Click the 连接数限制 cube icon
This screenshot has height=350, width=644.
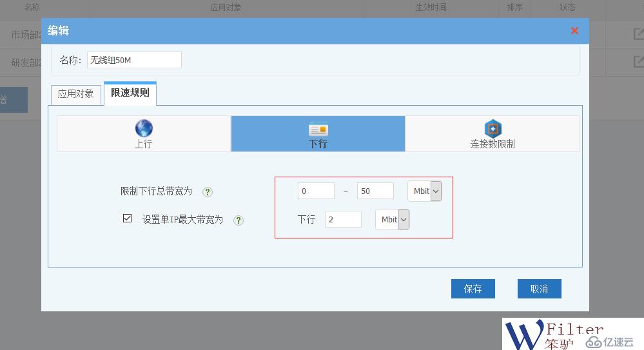(x=493, y=128)
